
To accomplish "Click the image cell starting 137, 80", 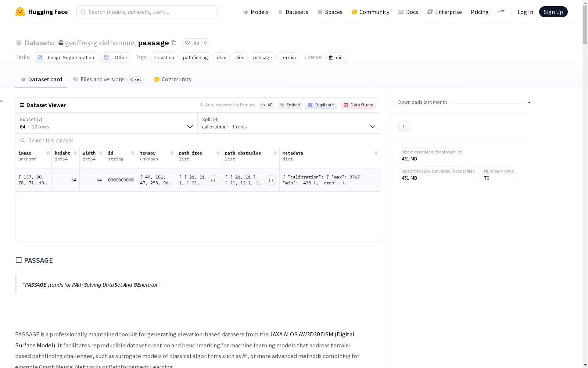I will pos(33,180).
